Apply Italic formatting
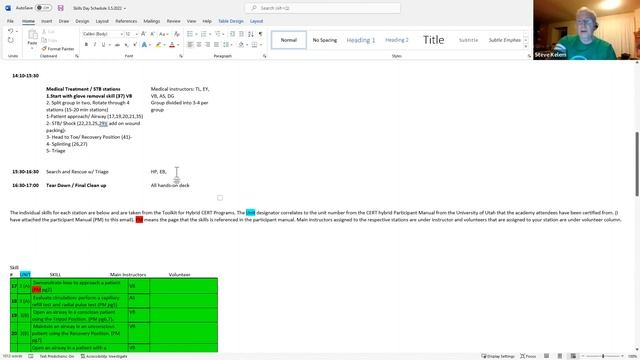The width and height of the screenshot is (640, 360). pos(95,44)
